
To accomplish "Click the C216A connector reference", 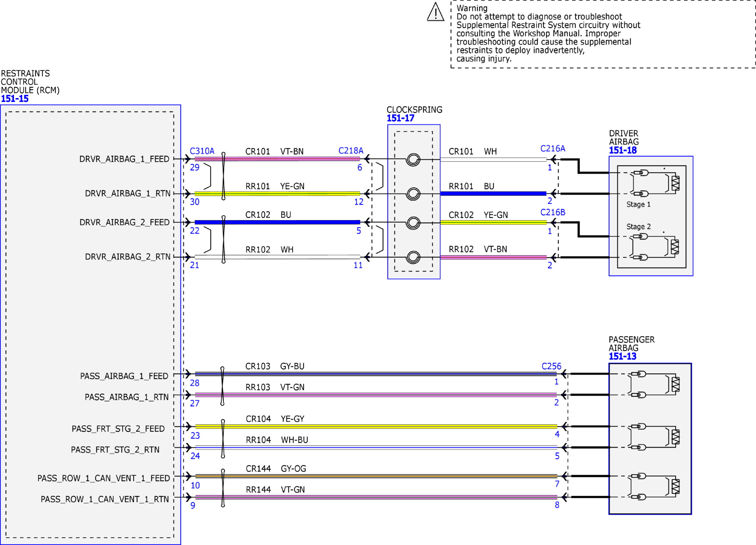I will click(553, 148).
